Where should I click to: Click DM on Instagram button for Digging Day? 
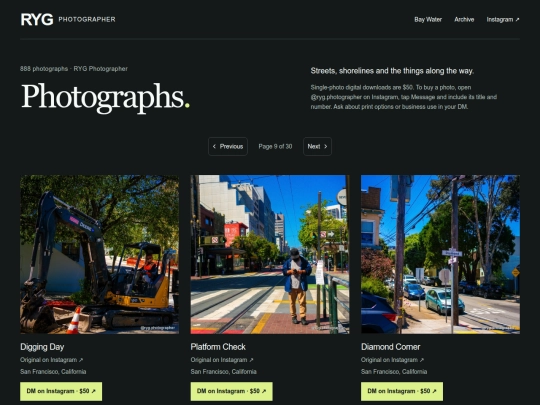61,391
